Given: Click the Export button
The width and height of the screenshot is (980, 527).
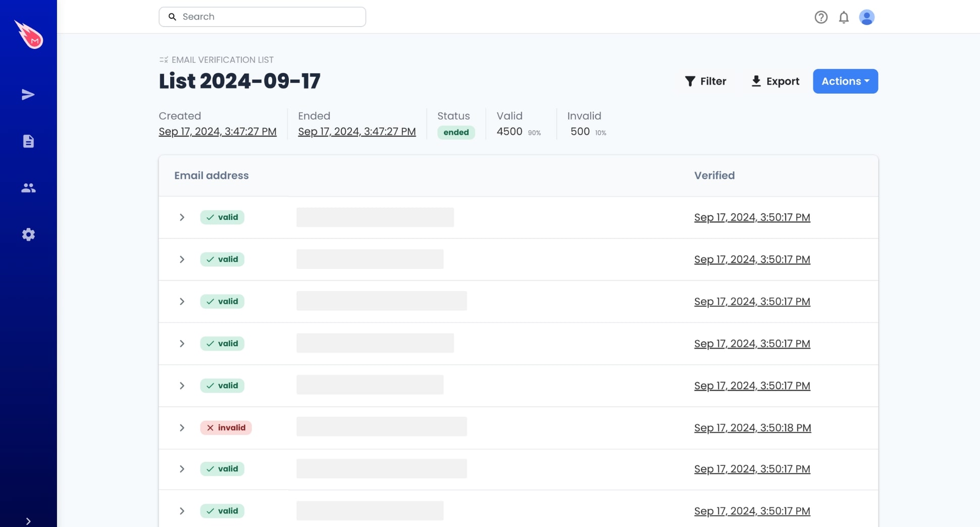Looking at the screenshot, I should (775, 81).
